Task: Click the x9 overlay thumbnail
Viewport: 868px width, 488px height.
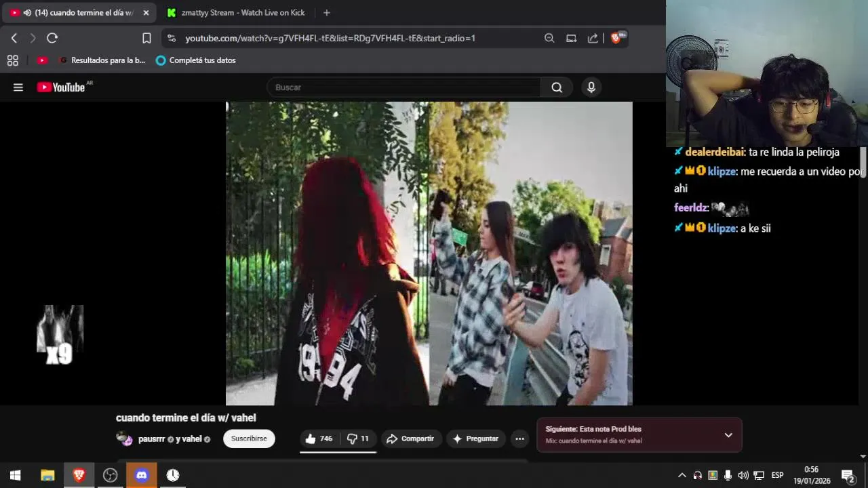Action: pyautogui.click(x=60, y=334)
